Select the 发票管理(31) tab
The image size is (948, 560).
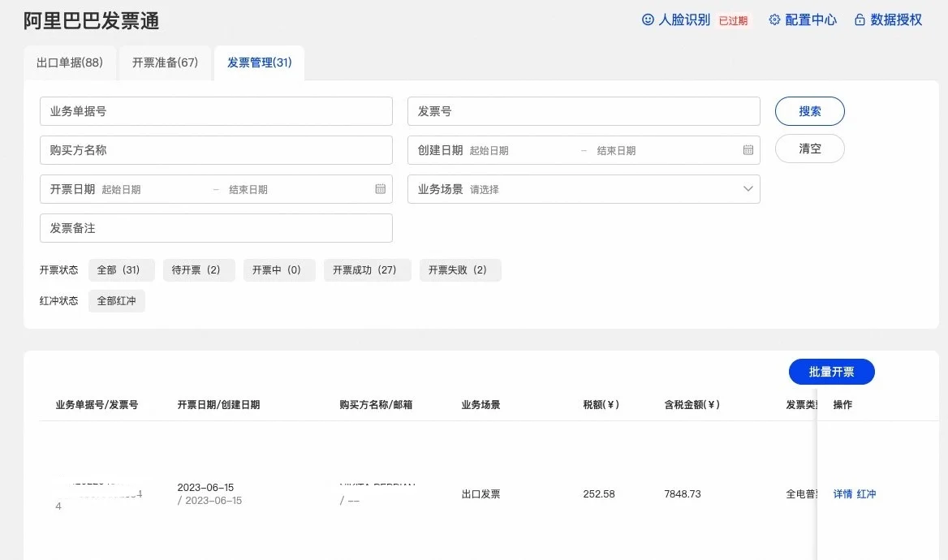(x=259, y=63)
